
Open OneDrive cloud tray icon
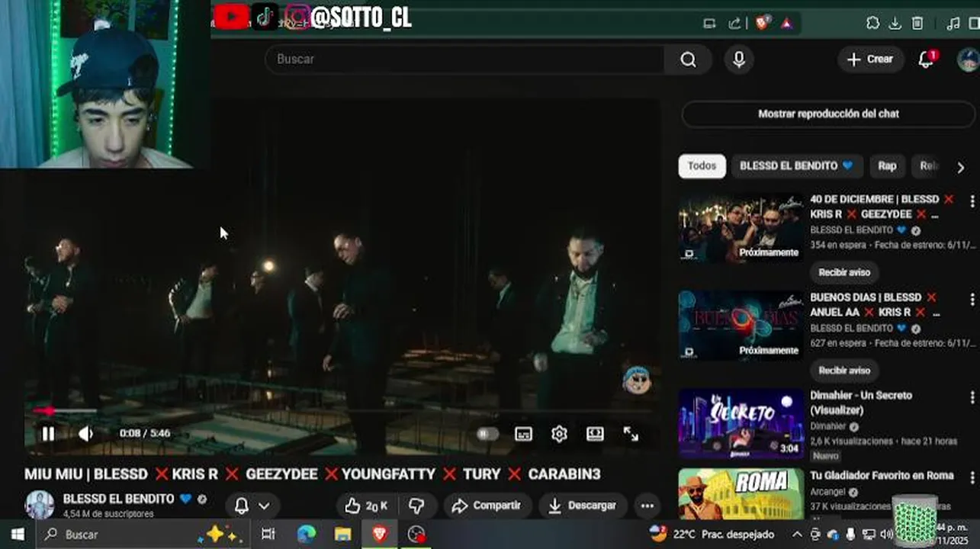(833, 535)
